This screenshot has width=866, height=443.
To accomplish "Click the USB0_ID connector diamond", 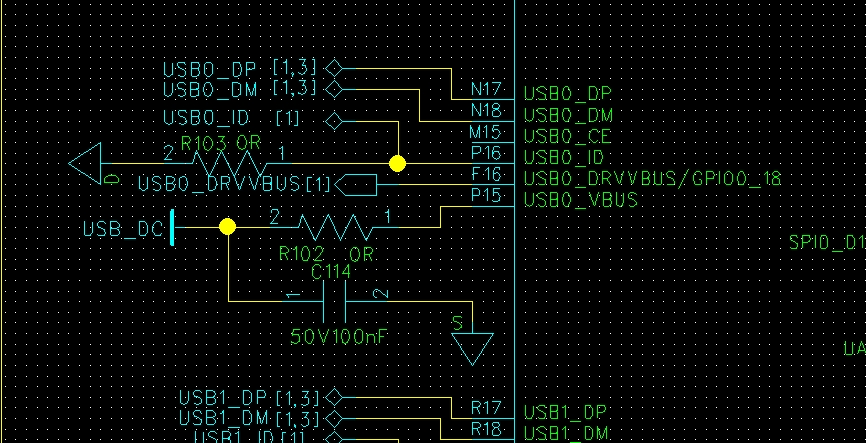I will 334,121.
